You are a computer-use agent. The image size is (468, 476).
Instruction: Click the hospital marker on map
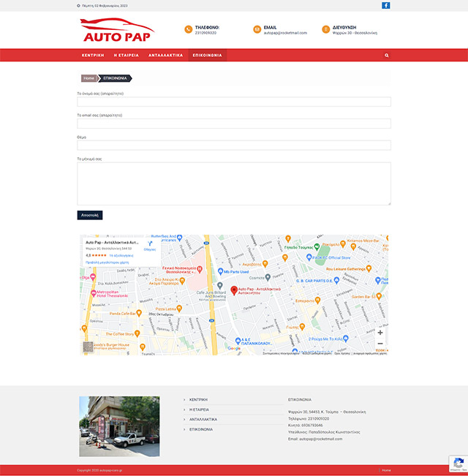(x=200, y=269)
